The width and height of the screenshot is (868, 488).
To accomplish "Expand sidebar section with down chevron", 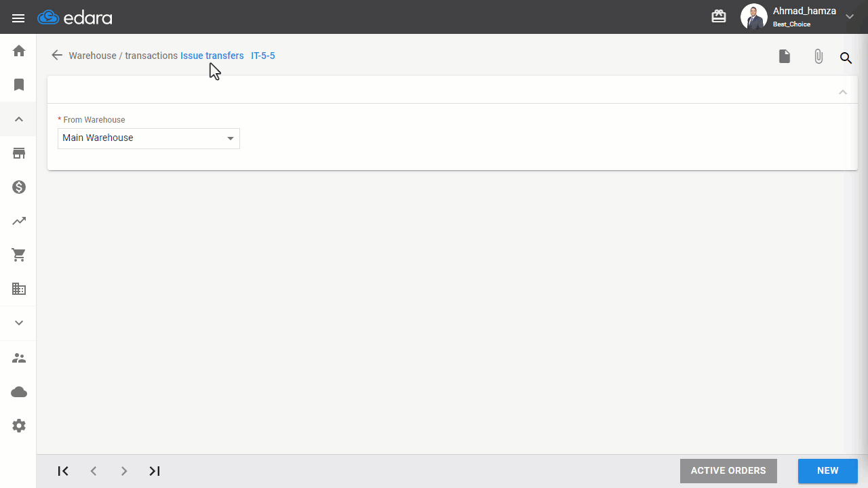I will 19,323.
